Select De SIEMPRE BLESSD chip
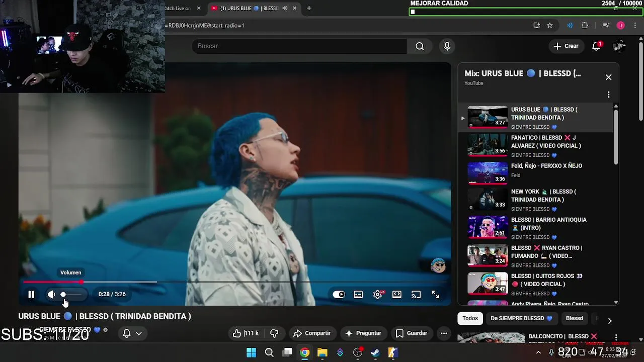Viewport: 644px width, 362px height. [521, 318]
